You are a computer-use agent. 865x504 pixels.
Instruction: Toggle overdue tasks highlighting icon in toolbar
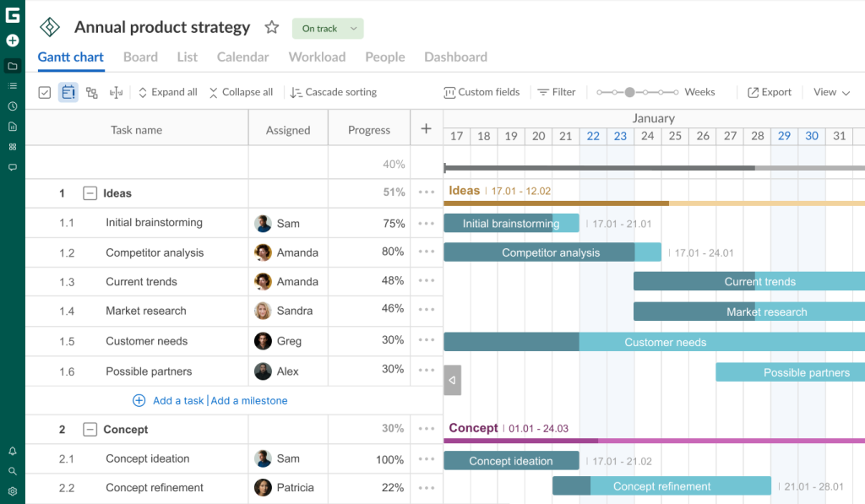(68, 92)
